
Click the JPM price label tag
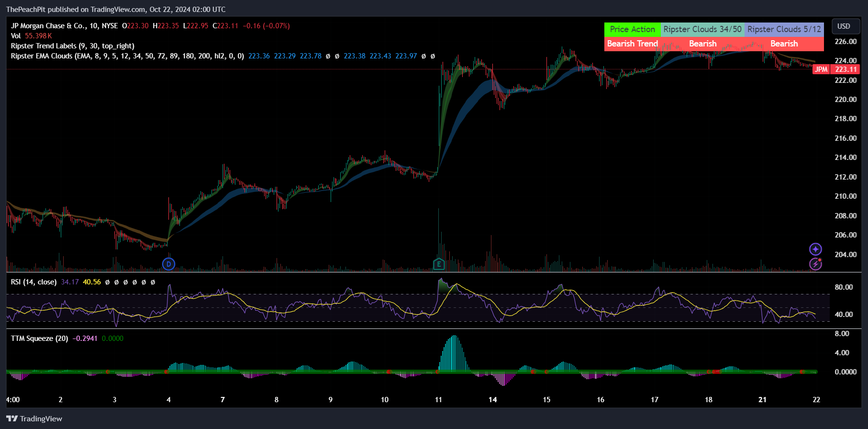pyautogui.click(x=821, y=69)
